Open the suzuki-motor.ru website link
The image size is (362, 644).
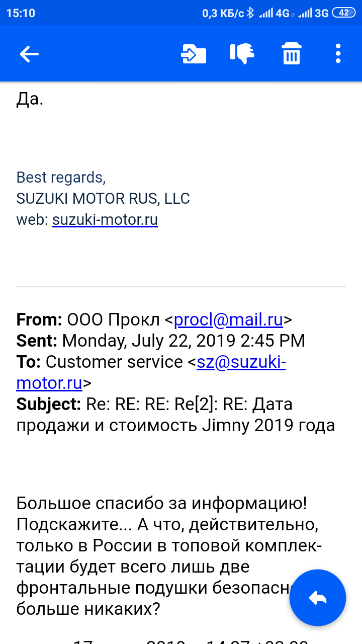pos(105,220)
